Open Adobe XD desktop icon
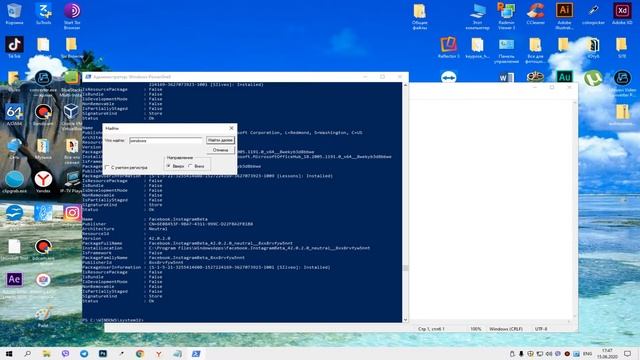 (622, 14)
